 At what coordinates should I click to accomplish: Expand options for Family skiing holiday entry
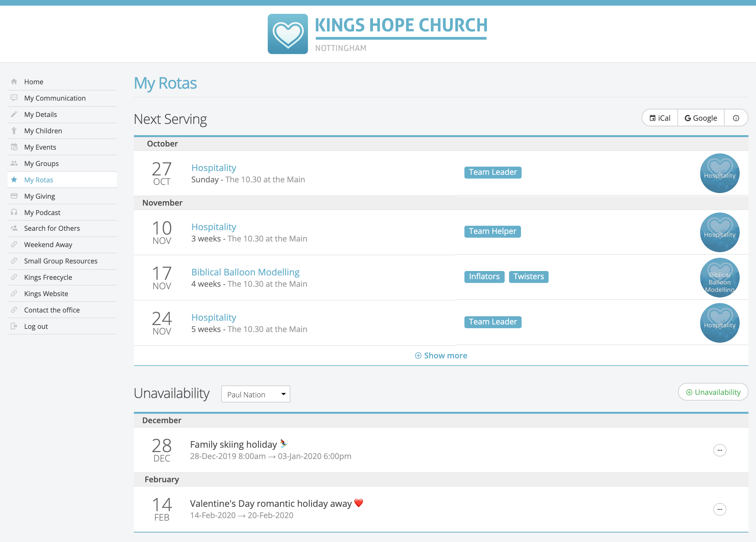click(x=720, y=450)
